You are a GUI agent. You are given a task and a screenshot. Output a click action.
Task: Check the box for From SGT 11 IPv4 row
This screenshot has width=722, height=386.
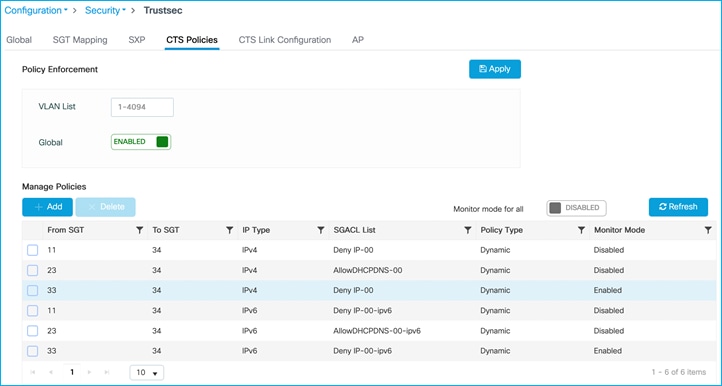click(32, 250)
